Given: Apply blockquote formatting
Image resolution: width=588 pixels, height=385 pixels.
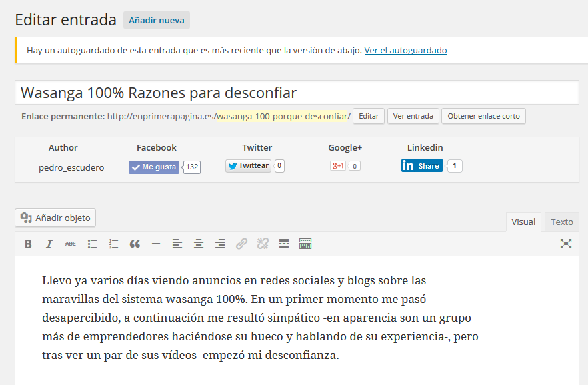Looking at the screenshot, I should [135, 244].
